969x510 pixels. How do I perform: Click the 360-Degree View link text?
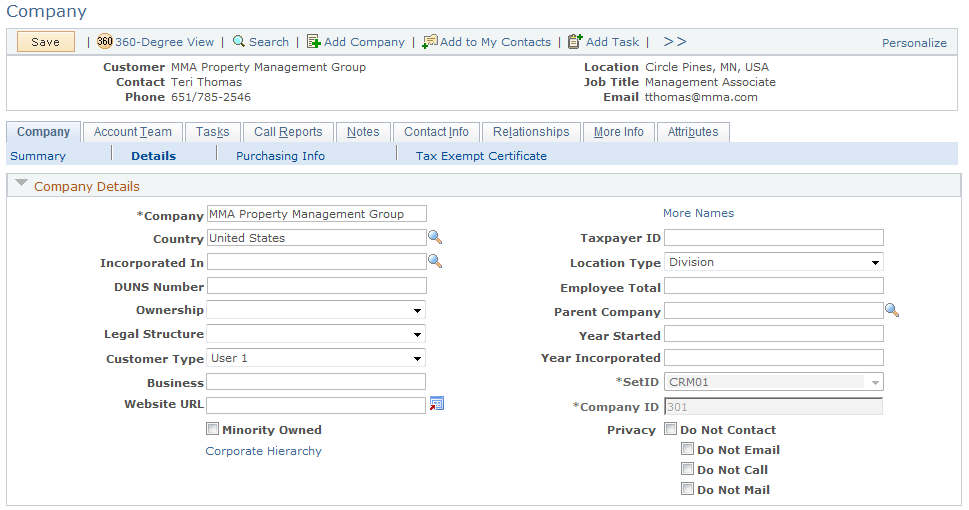[164, 41]
